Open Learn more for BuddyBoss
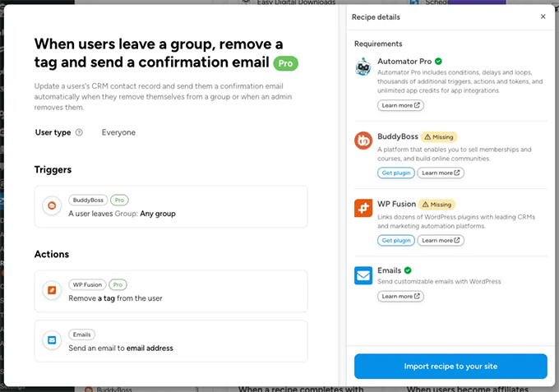559x392 pixels. [441, 173]
